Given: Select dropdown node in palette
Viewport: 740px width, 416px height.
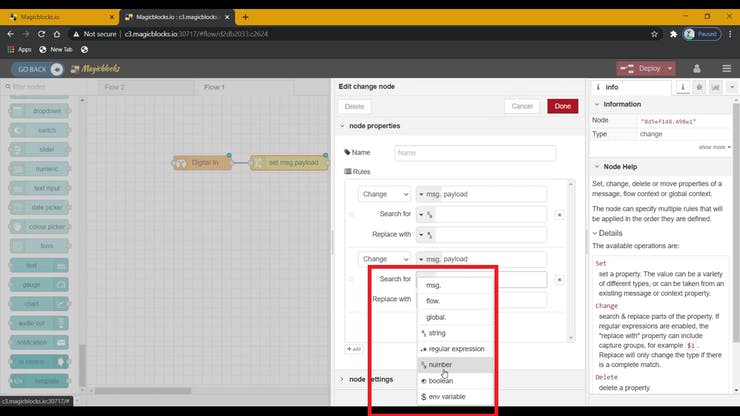Looking at the screenshot, I should [40, 111].
